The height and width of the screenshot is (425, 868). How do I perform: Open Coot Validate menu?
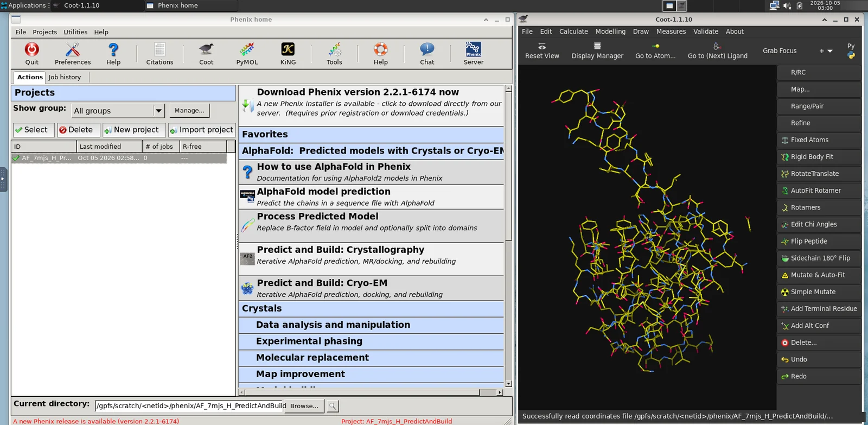point(705,31)
